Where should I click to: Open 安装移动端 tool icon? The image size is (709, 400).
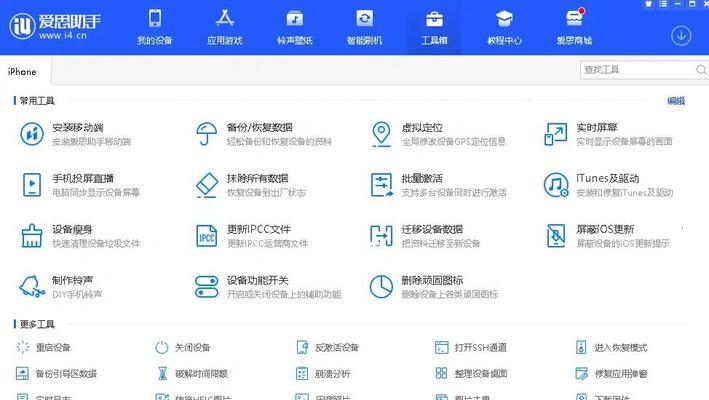(32, 134)
